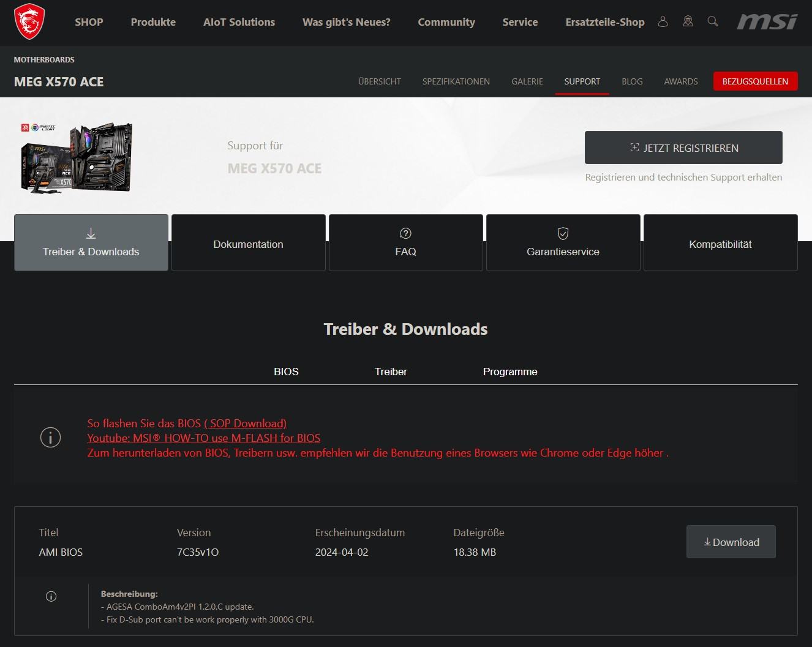Viewport: 812px width, 647px height.
Task: Click the info icon next to Beschreibung
Action: click(x=51, y=596)
